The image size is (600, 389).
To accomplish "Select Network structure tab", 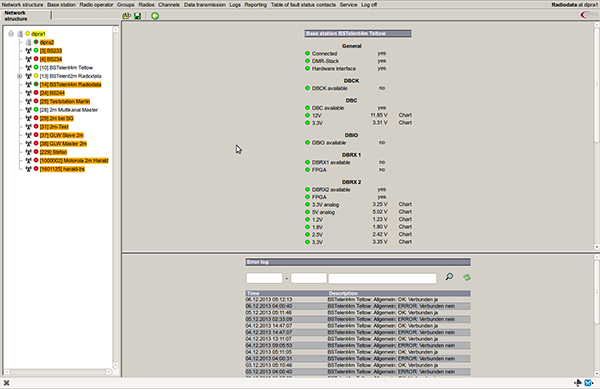I will (16, 16).
